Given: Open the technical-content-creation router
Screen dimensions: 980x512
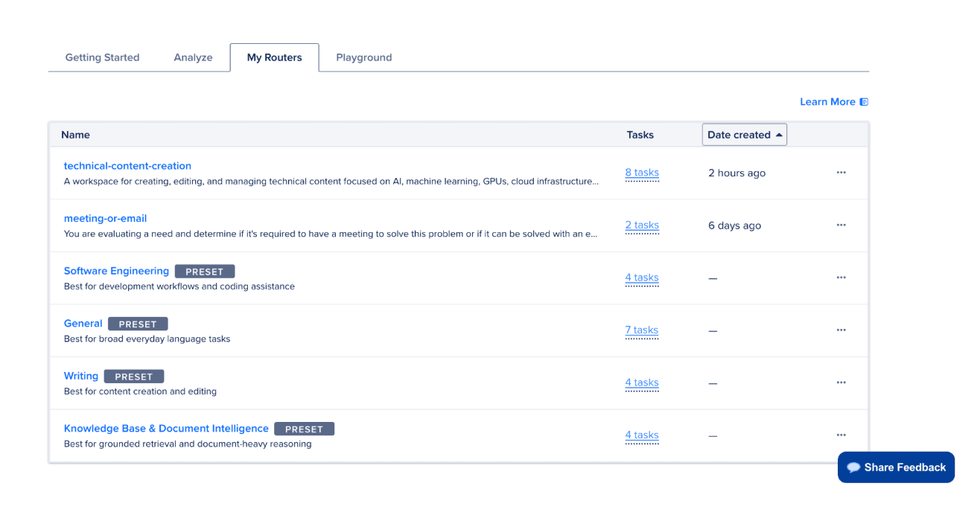Looking at the screenshot, I should (x=127, y=166).
